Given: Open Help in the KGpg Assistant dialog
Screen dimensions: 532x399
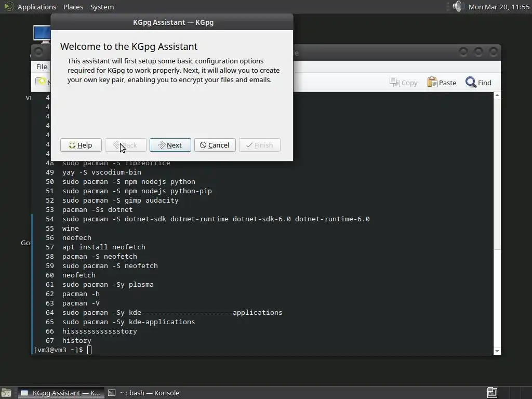Looking at the screenshot, I should pos(81,145).
